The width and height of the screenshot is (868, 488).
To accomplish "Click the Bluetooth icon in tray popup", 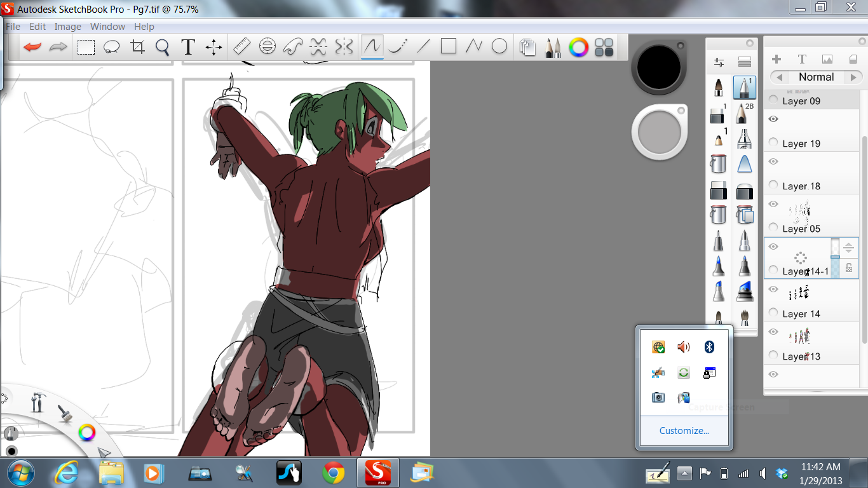I will pos(710,347).
